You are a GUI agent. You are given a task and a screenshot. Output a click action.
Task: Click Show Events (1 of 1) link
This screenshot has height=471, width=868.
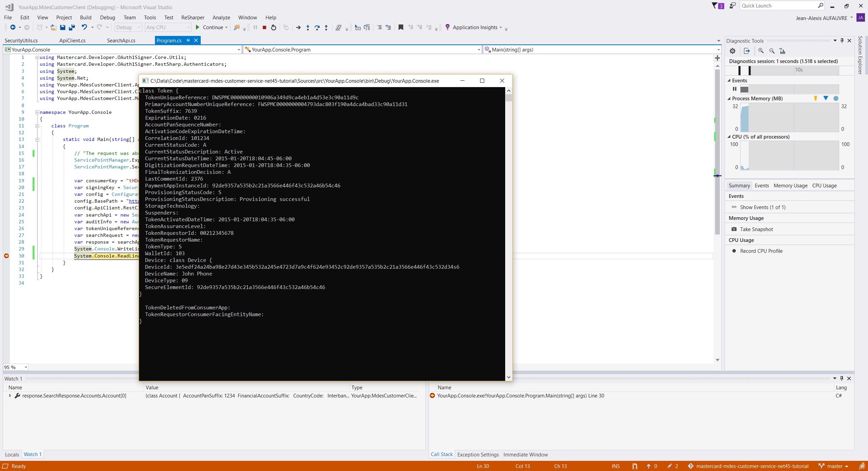763,207
